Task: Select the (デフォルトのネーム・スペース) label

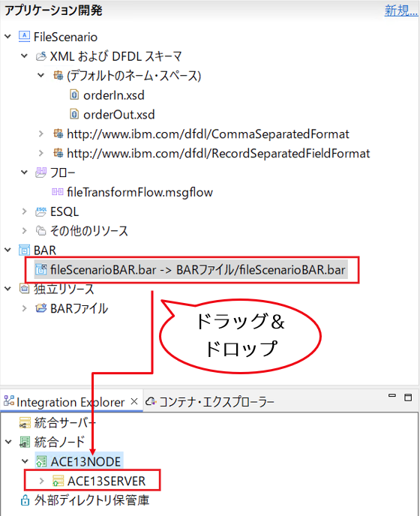Action: coord(133,76)
